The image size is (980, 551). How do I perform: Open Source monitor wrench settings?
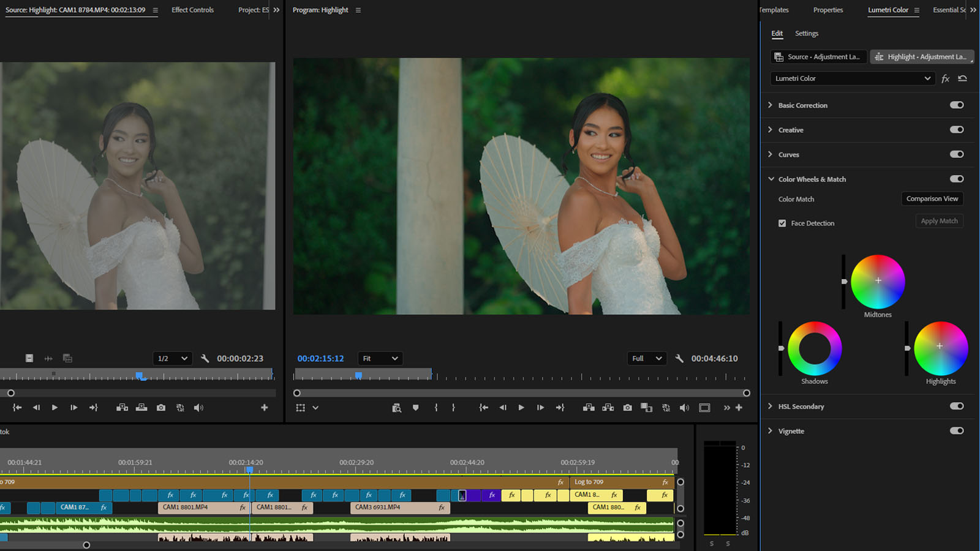pyautogui.click(x=205, y=359)
